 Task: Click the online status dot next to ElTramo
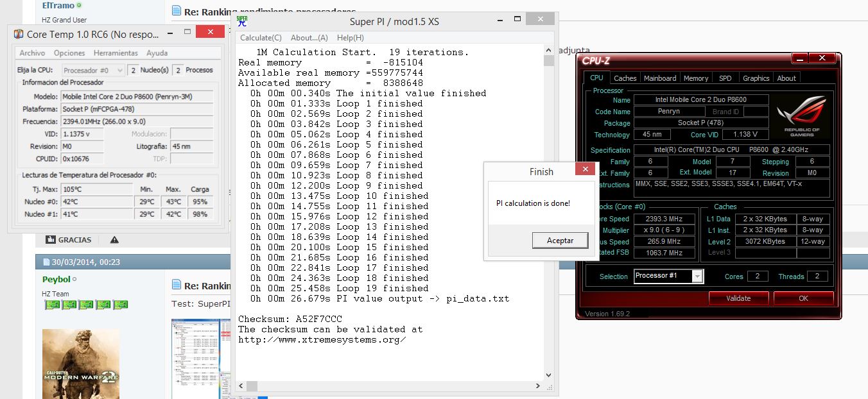(x=79, y=6)
